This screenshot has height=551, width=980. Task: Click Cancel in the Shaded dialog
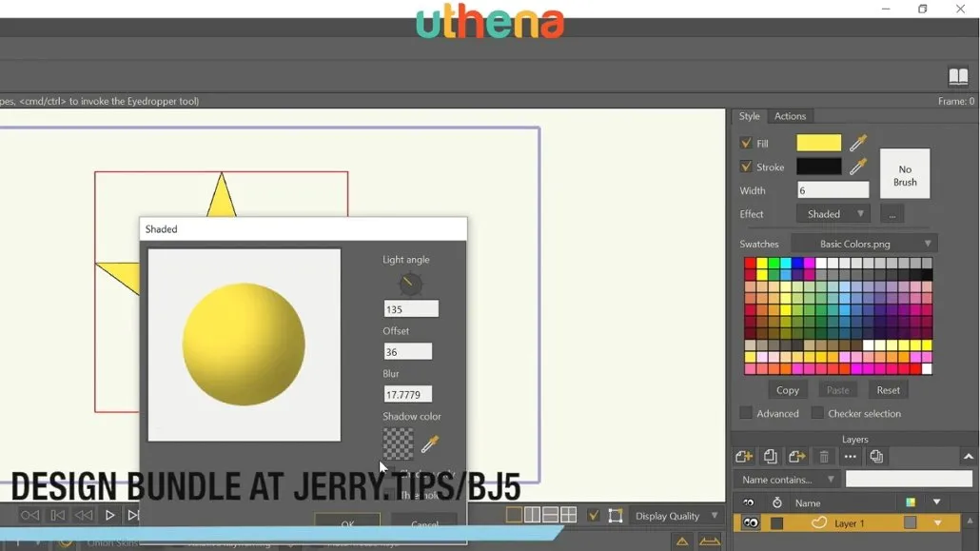point(424,522)
